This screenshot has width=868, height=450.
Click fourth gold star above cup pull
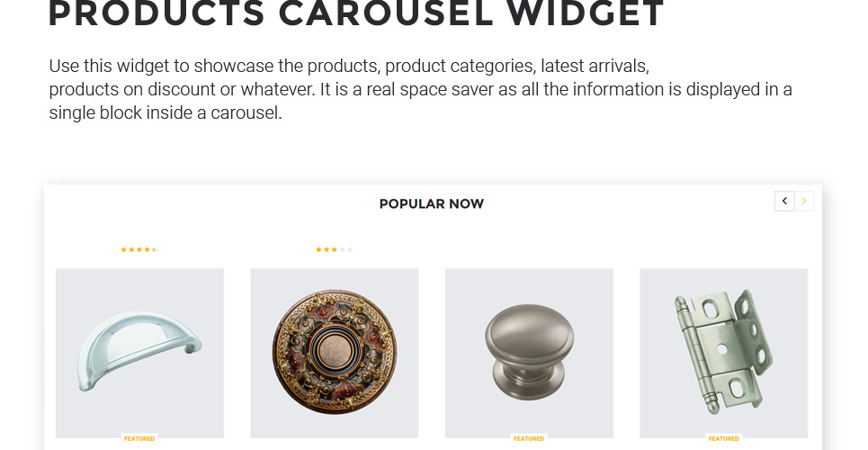point(148,249)
